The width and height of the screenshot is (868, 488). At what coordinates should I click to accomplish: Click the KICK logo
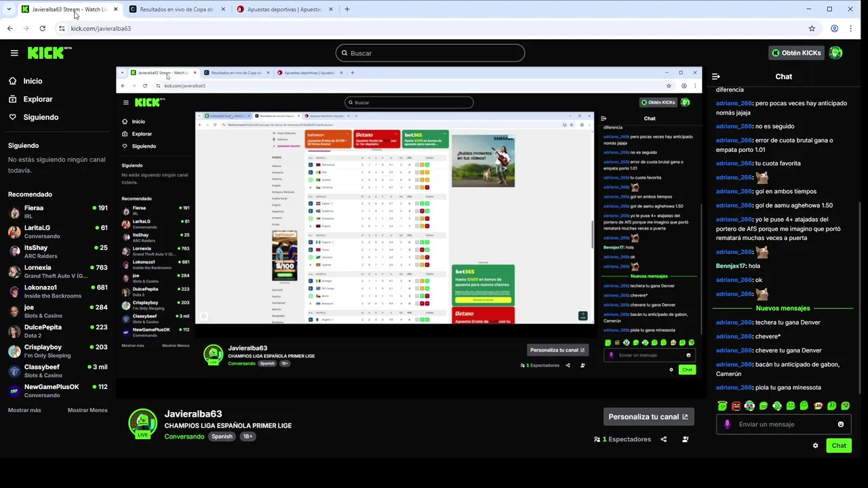click(50, 53)
